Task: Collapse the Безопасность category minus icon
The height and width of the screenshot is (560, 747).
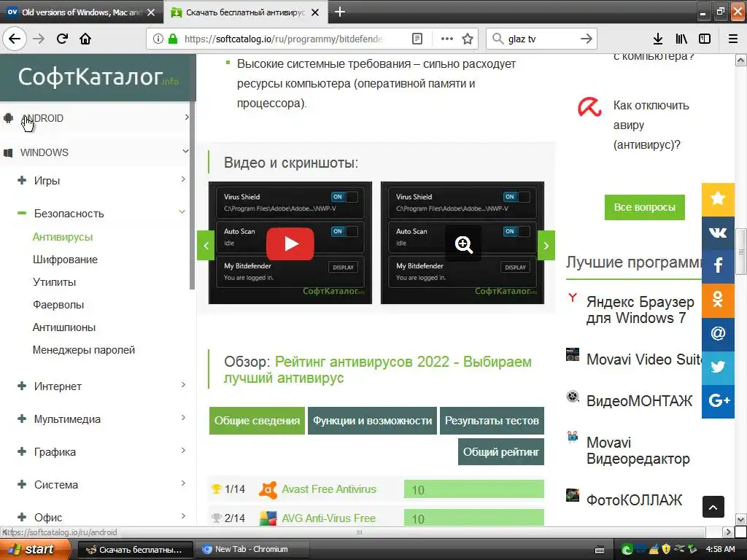Action: 21,213
